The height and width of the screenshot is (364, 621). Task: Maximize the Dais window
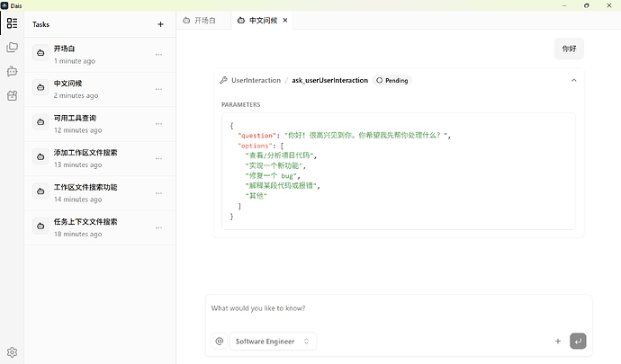click(x=587, y=5)
